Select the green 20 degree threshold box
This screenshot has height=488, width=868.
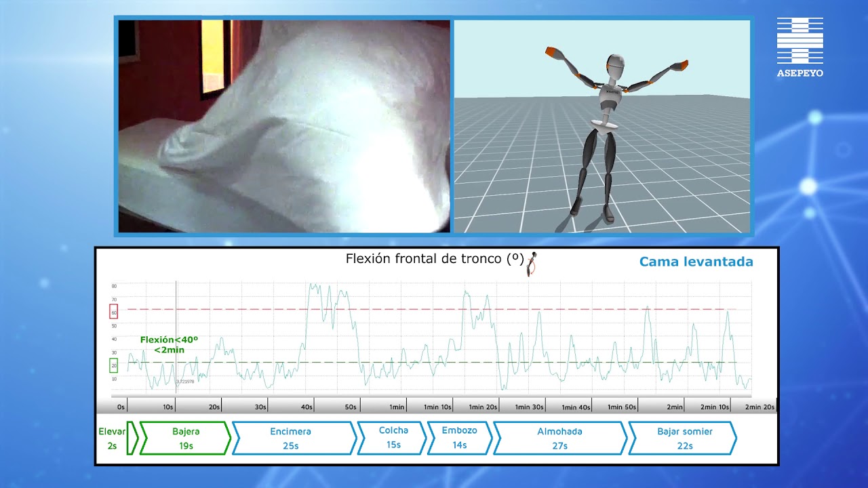[113, 365]
